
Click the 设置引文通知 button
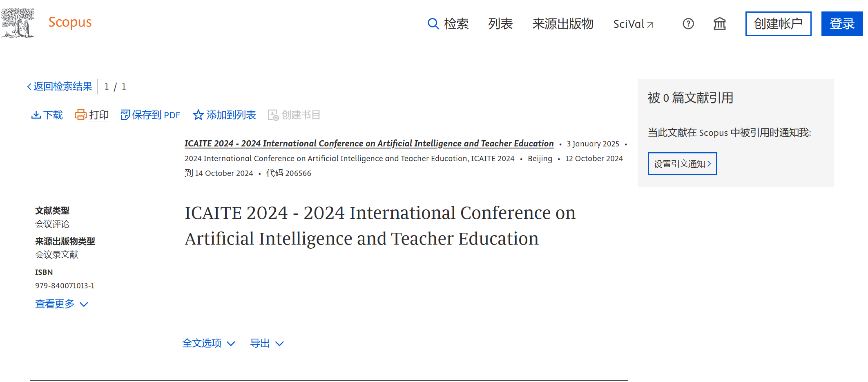click(682, 164)
